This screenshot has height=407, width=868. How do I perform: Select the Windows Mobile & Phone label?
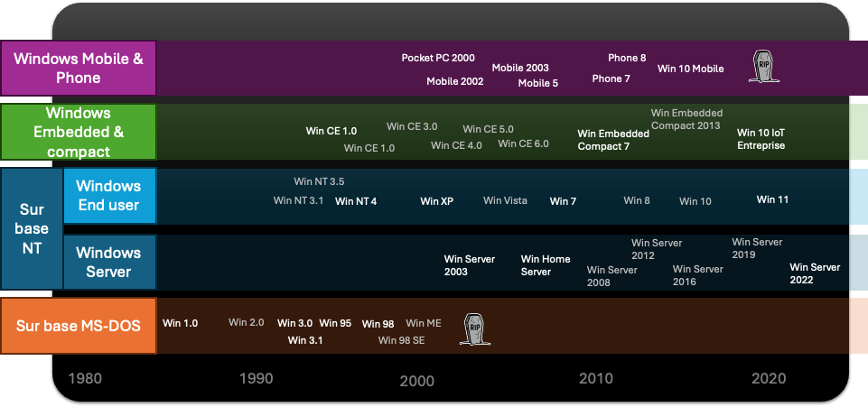[79, 68]
